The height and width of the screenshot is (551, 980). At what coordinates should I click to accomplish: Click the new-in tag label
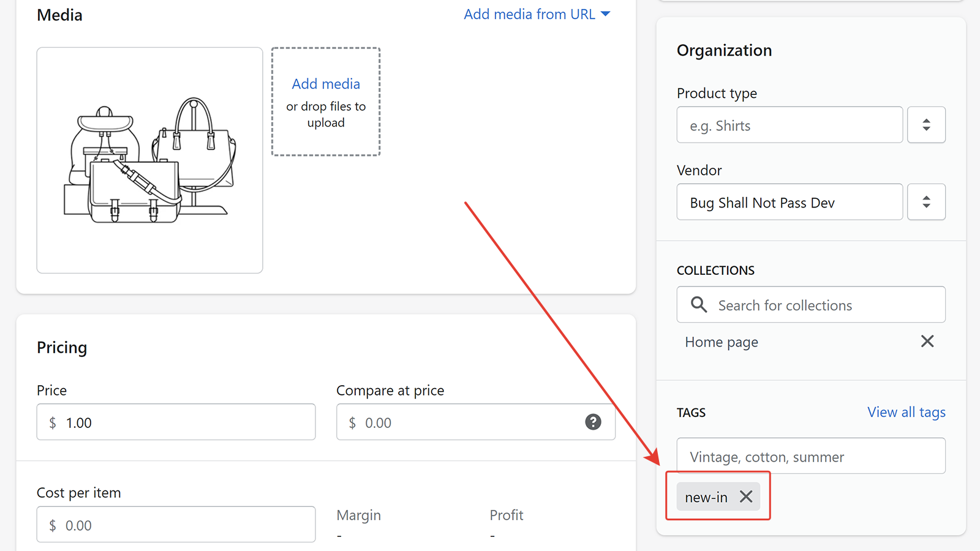tap(706, 497)
